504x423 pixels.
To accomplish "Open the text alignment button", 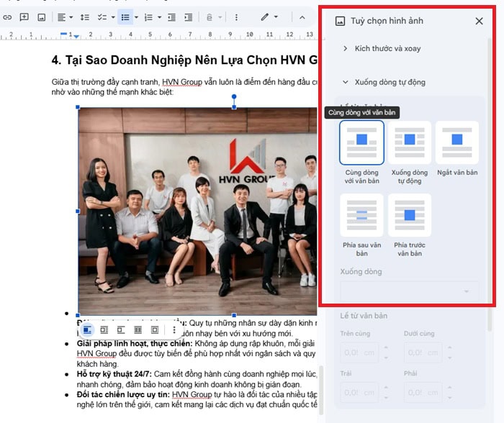I will pyautogui.click(x=61, y=17).
